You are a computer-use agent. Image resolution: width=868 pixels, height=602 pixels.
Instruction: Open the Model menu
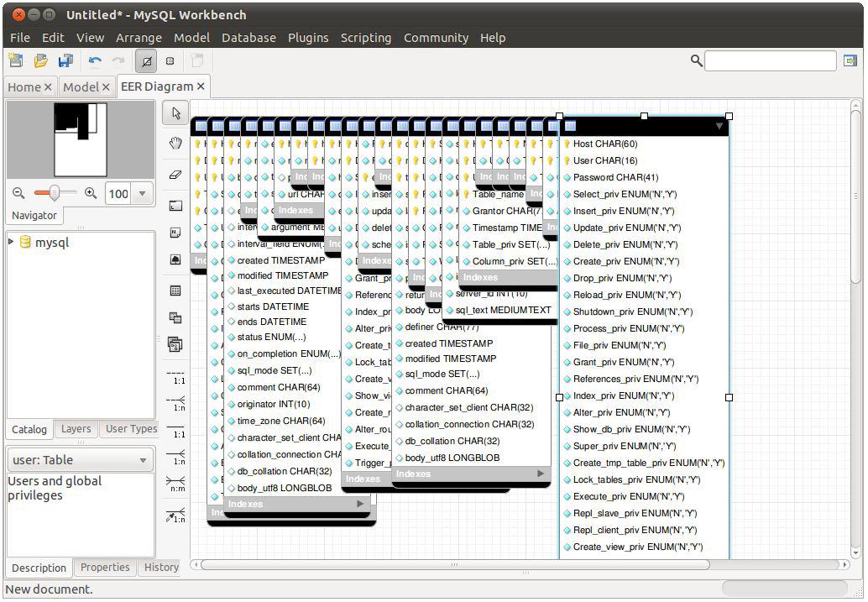pos(191,37)
